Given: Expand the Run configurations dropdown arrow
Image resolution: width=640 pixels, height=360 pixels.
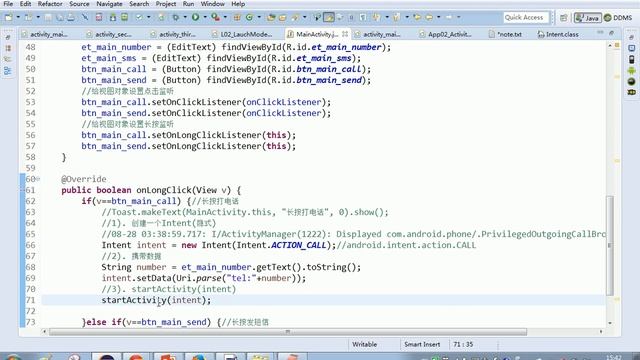Looking at the screenshot, I should (x=205, y=17).
